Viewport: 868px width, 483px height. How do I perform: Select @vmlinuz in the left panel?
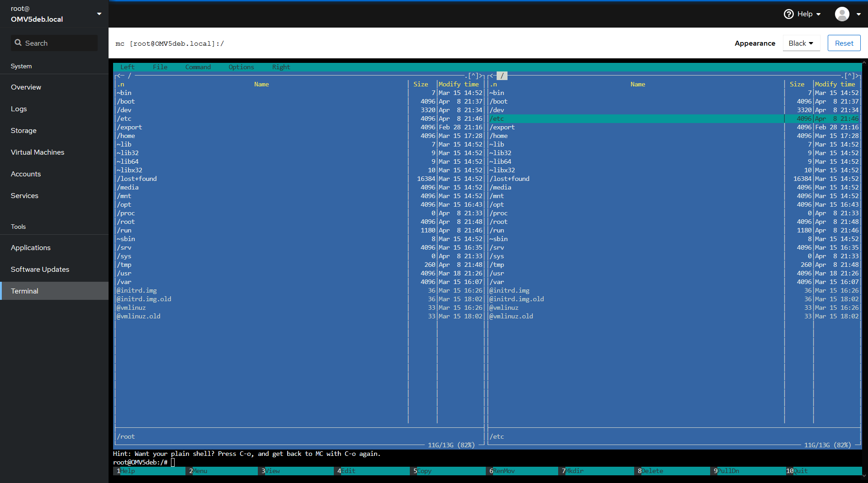tap(299, 308)
